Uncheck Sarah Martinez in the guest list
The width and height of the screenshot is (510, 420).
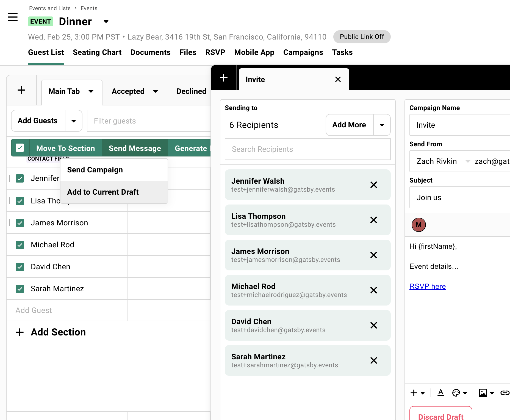click(x=20, y=289)
